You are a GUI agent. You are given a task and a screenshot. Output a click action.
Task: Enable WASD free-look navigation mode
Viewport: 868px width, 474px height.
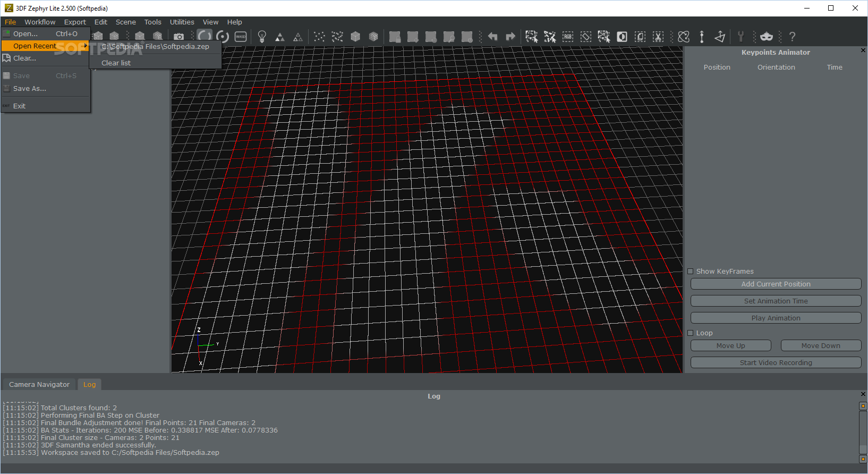pyautogui.click(x=241, y=37)
